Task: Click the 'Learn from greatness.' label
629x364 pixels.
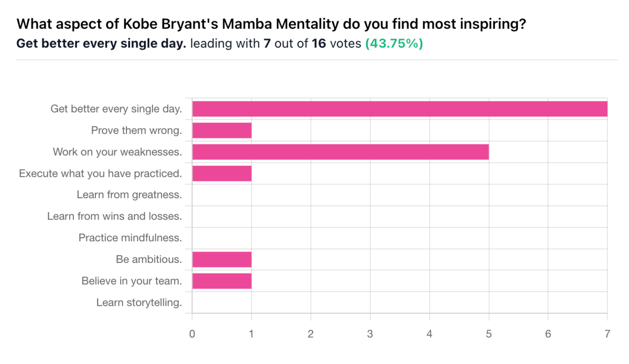Action: [129, 195]
